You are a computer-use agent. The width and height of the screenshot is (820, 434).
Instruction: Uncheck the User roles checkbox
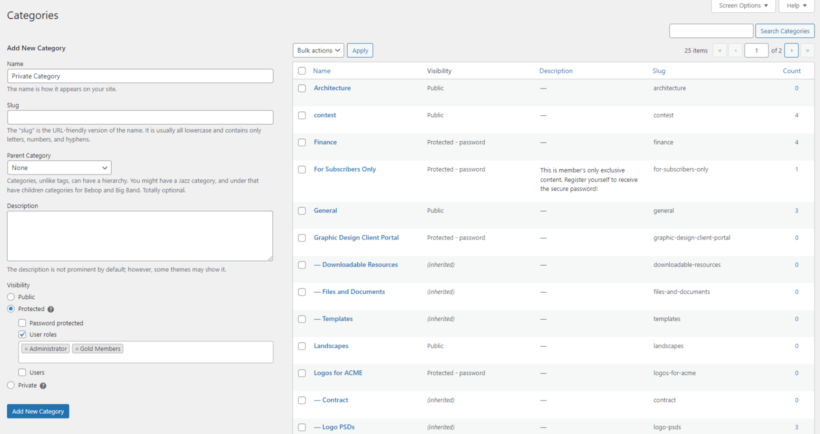pos(23,335)
